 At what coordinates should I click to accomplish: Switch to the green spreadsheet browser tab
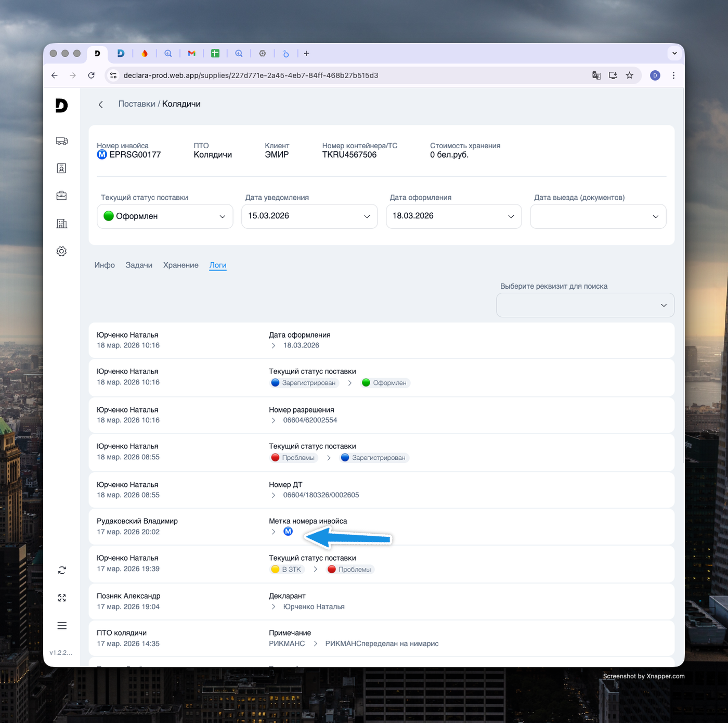pos(215,54)
